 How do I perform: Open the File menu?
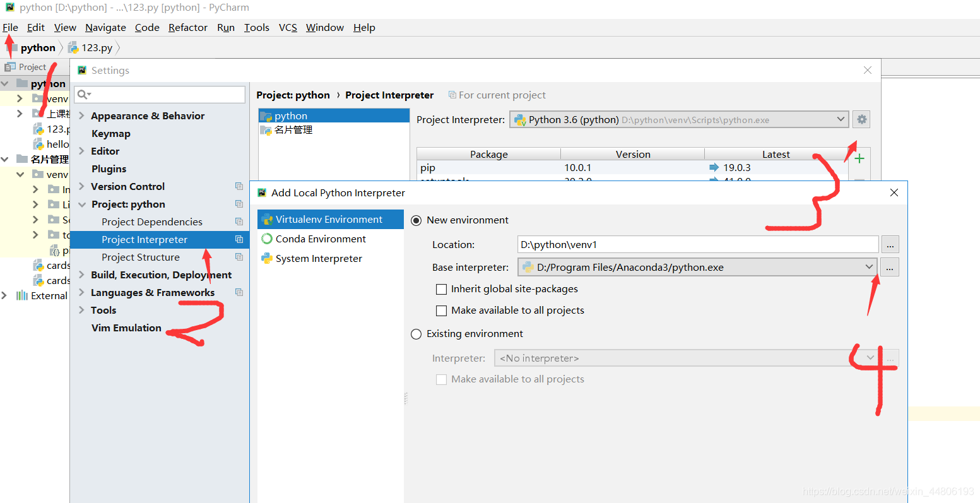click(10, 27)
